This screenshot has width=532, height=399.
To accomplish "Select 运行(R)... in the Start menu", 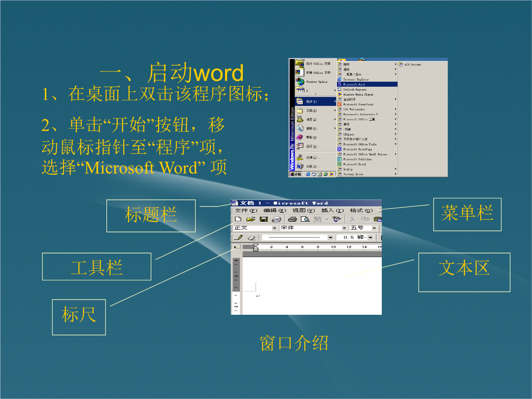I will 315,146.
